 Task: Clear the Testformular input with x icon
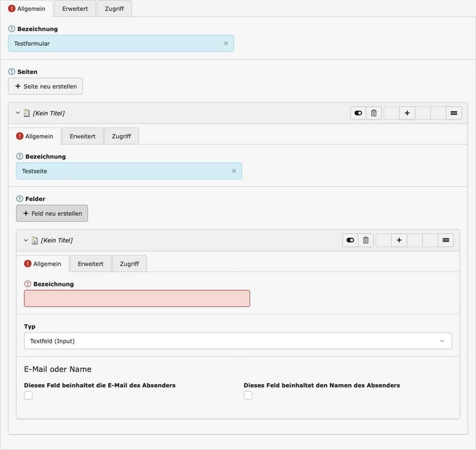tap(226, 43)
